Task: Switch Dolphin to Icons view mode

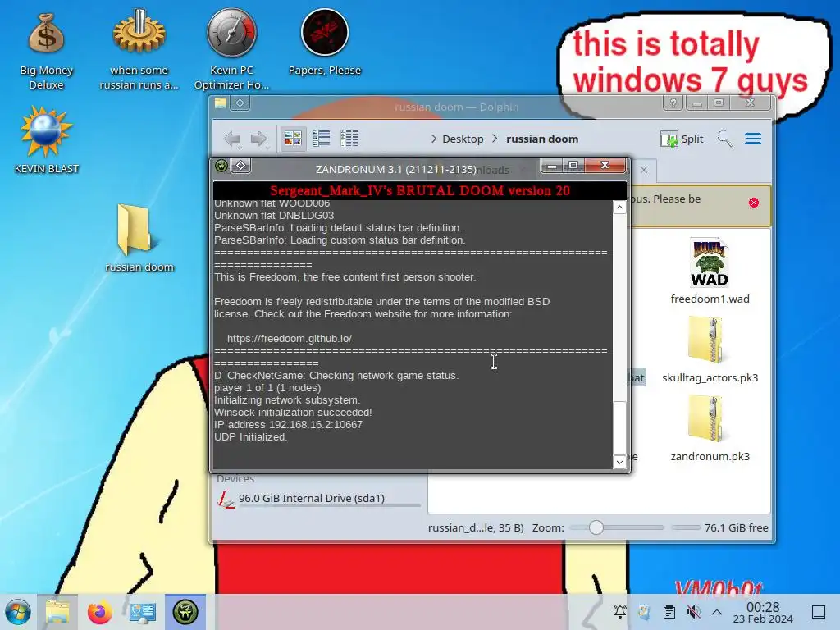Action: click(x=293, y=139)
